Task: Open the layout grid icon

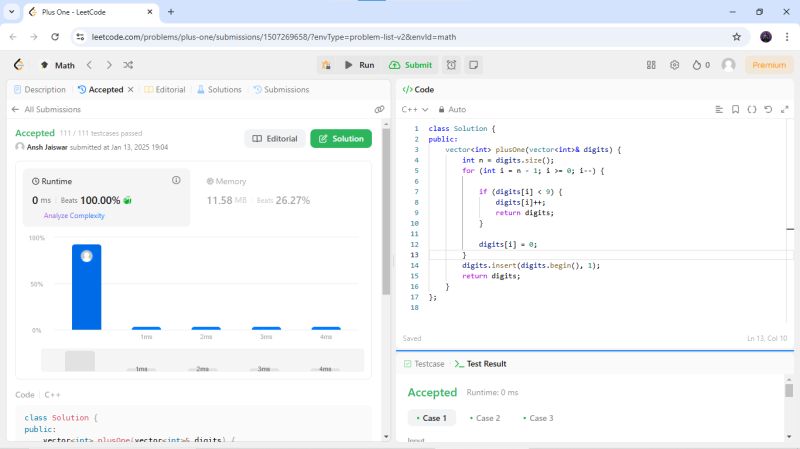Action: (x=651, y=65)
